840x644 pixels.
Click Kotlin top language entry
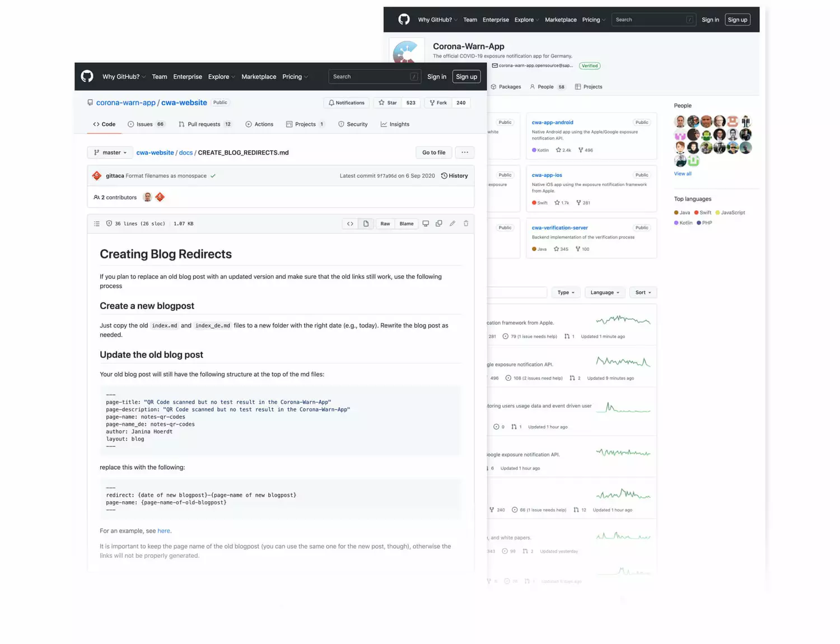(683, 223)
